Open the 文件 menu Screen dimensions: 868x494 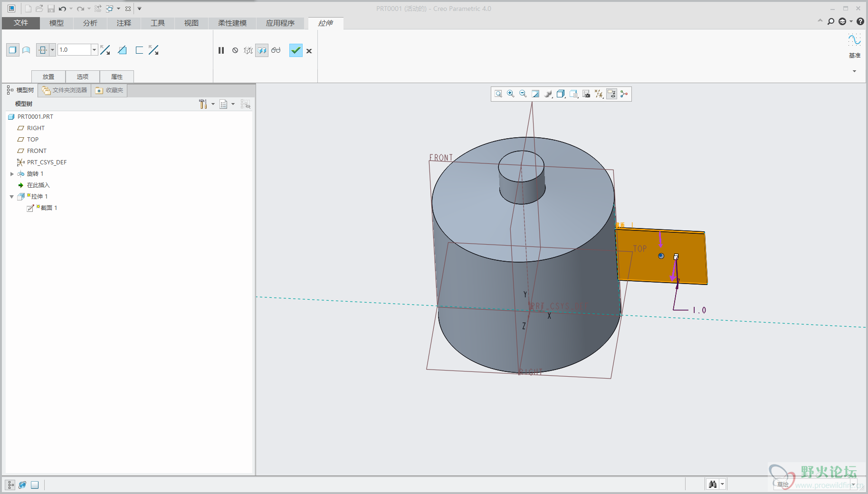(x=21, y=23)
